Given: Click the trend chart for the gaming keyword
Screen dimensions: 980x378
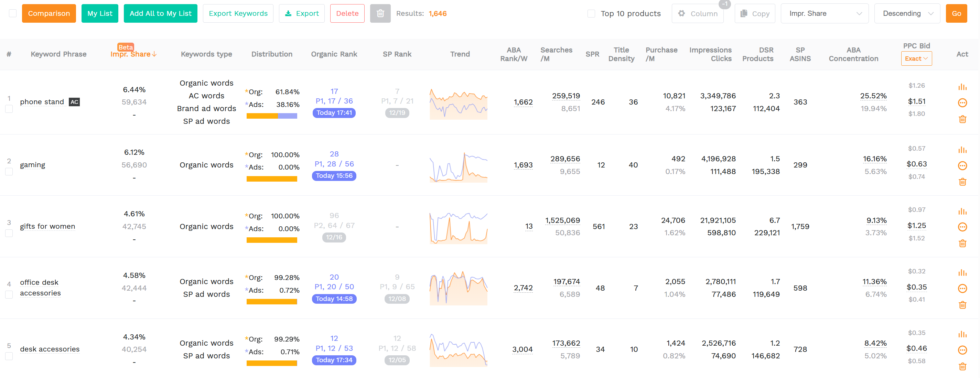Looking at the screenshot, I should click(x=459, y=165).
